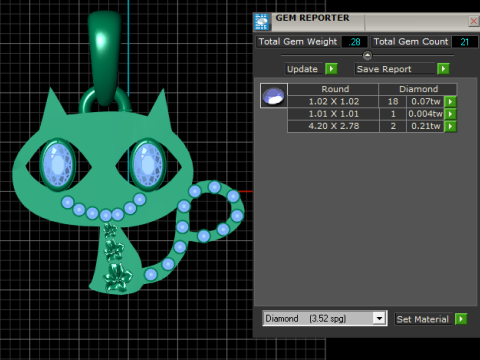Select the cat's right eye oval gem
Screen dimensions: 480x360
(148, 164)
